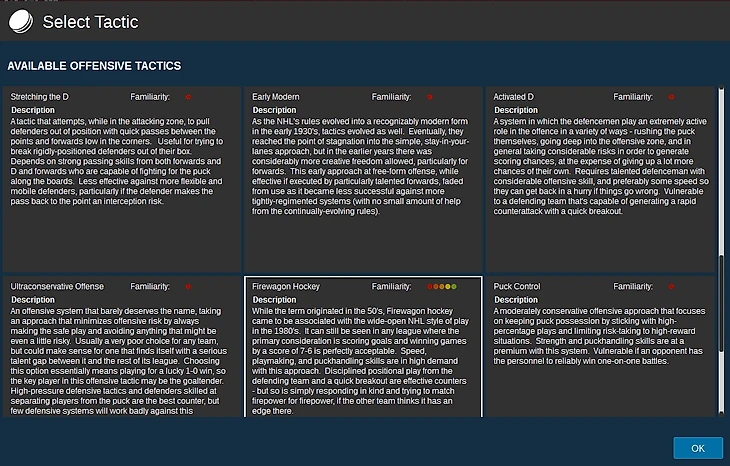The width and height of the screenshot is (730, 466).
Task: Click the Familiarity label in the Activated D card
Action: [x=633, y=97]
